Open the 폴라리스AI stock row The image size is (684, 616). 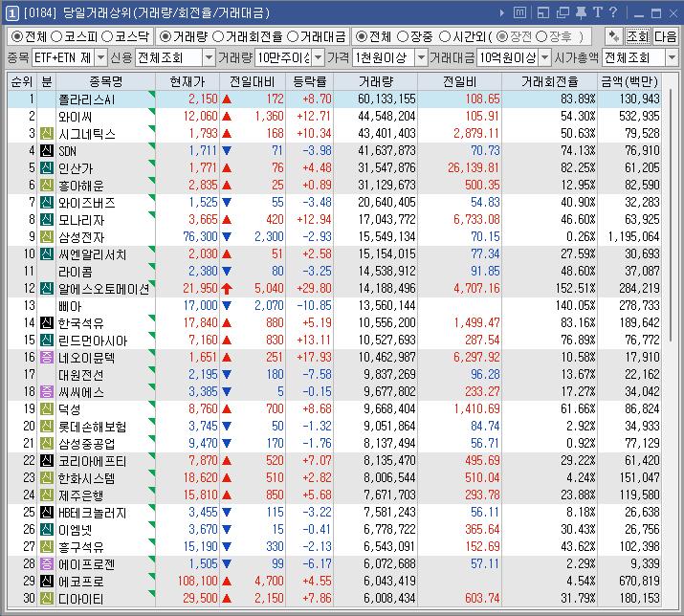click(334, 99)
